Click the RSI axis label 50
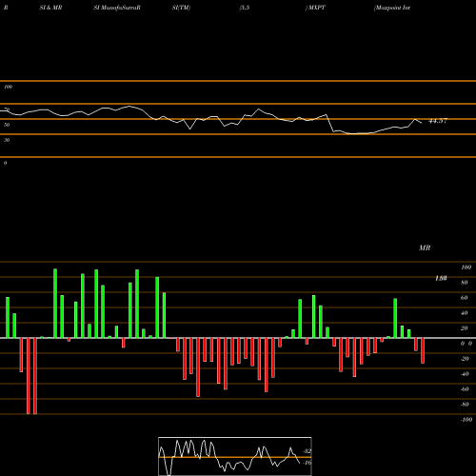476x476 pixels. tap(7, 125)
